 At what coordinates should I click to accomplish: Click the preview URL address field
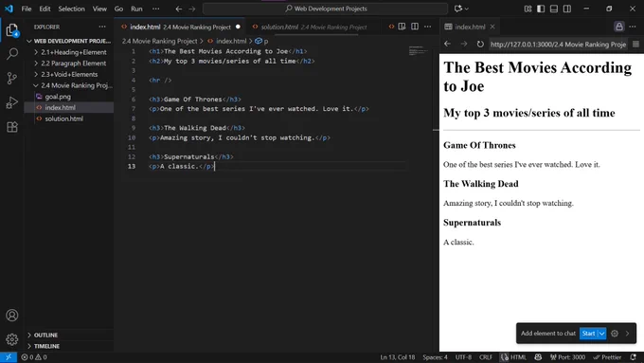[558, 45]
